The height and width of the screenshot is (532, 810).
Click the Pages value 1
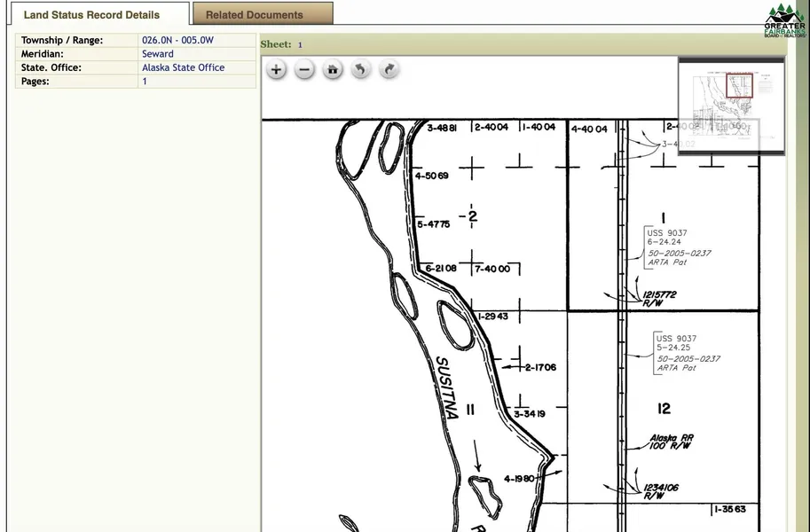tap(145, 82)
